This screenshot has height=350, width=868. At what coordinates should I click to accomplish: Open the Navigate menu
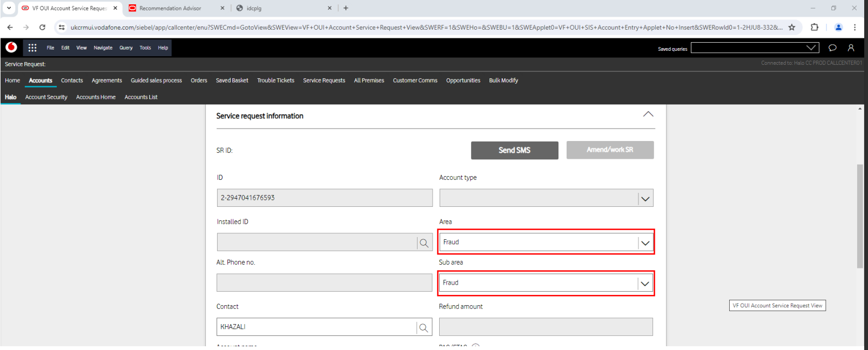click(103, 48)
